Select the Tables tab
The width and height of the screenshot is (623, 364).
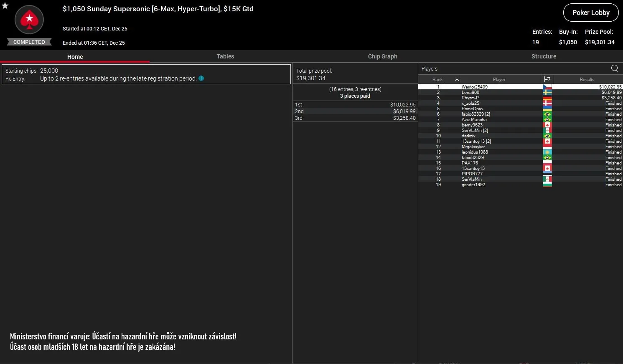[225, 56]
